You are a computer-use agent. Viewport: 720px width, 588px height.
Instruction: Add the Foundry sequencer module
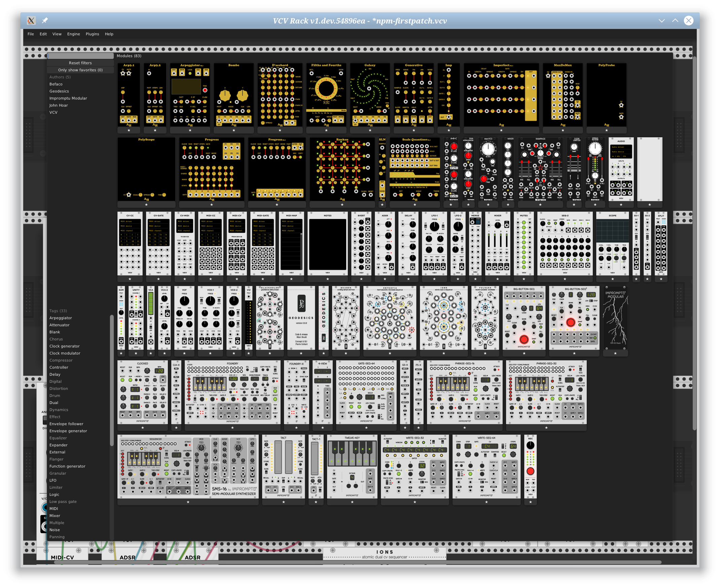pyautogui.click(x=232, y=392)
